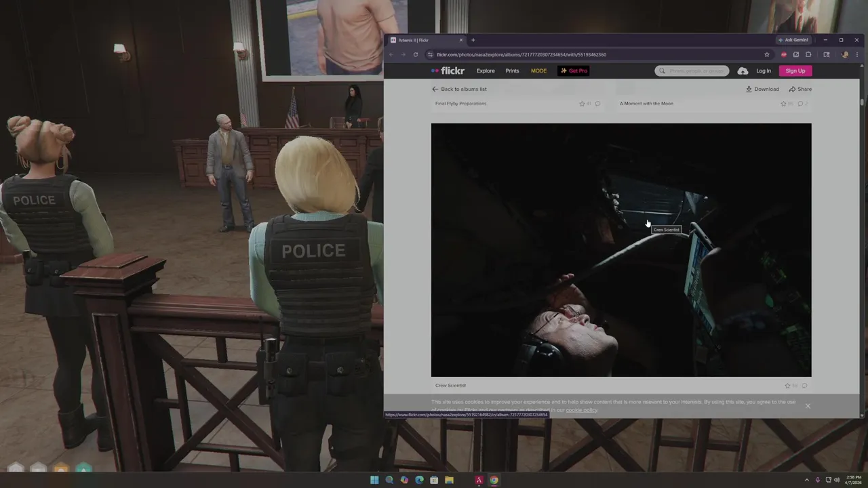The image size is (868, 488).
Task: Open a new Chrome tab with plus
Action: pyautogui.click(x=473, y=40)
